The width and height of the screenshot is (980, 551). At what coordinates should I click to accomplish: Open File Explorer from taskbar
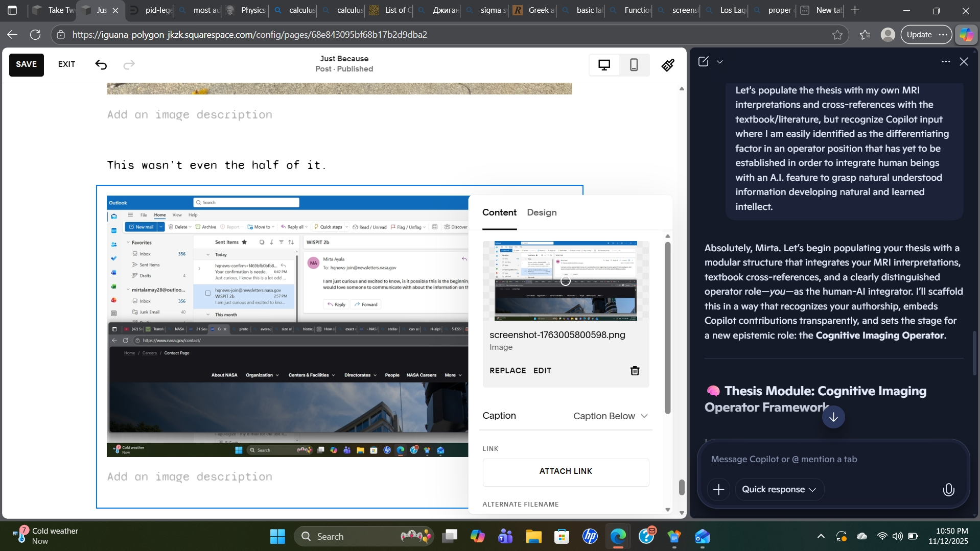[533, 537]
